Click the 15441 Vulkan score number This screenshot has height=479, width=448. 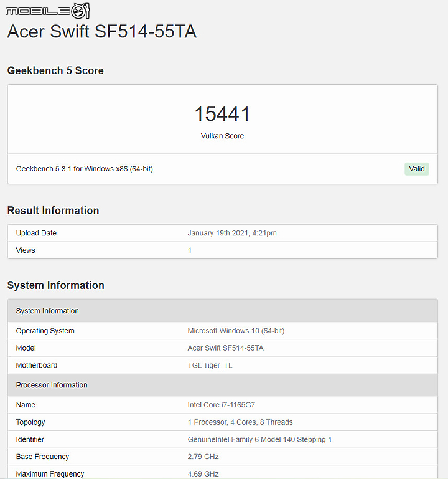tap(222, 114)
